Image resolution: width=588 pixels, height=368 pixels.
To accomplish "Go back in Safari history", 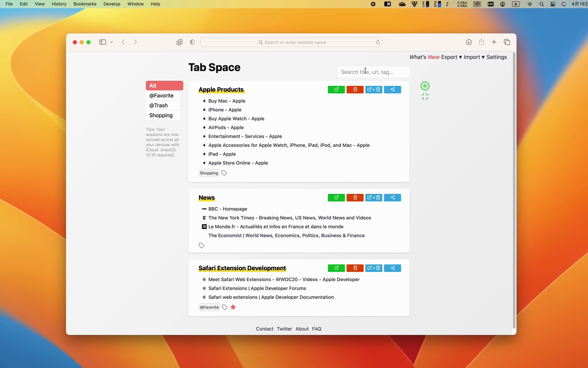I will pos(123,42).
